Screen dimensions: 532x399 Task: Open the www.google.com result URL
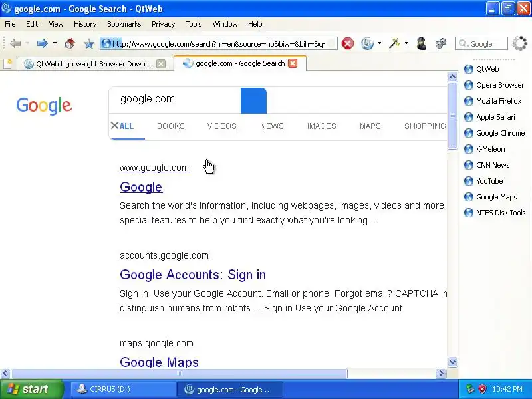tap(154, 168)
